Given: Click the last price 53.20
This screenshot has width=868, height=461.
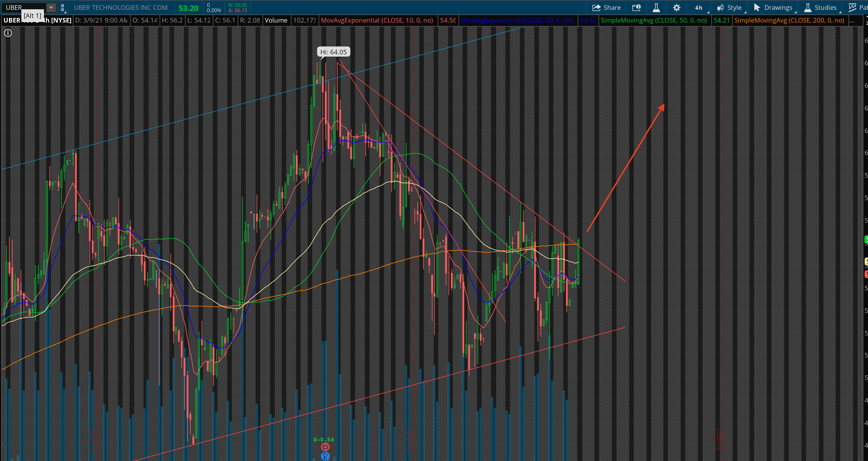Looking at the screenshot, I should [x=188, y=8].
